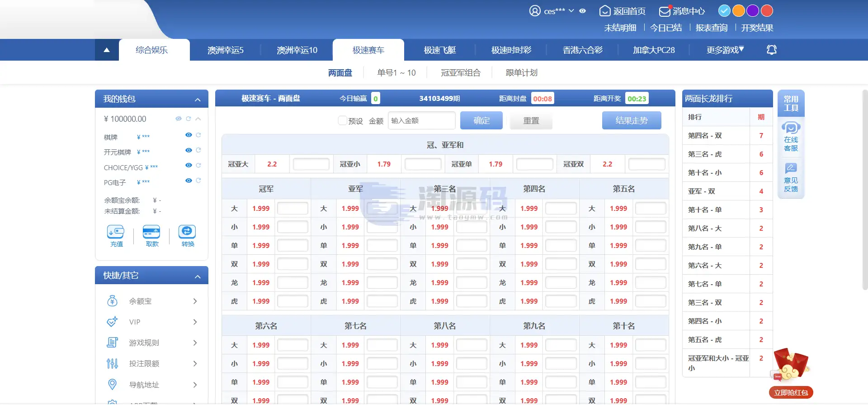Open 未结明细 link

(620, 28)
